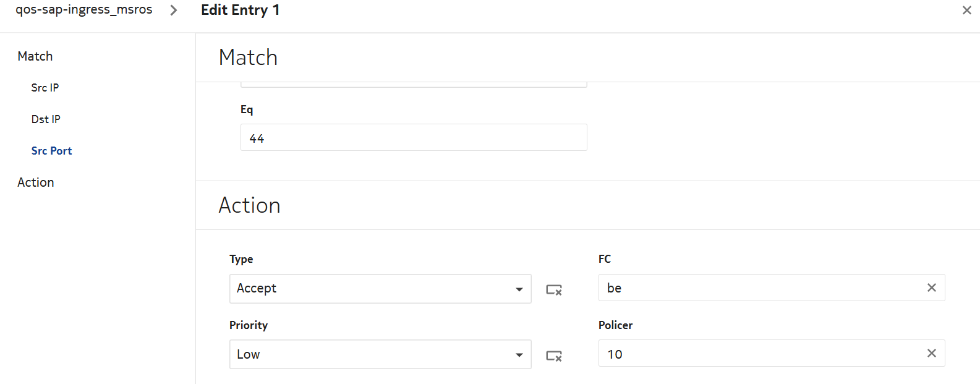The width and height of the screenshot is (980, 384).
Task: Click the breadcrumb chevron arrow
Action: [174, 10]
